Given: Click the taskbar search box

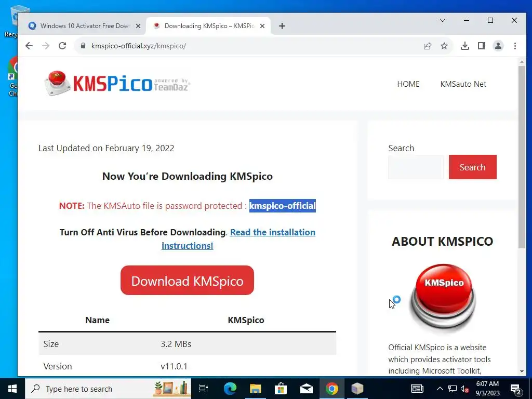Looking at the screenshot, I should point(108,389).
